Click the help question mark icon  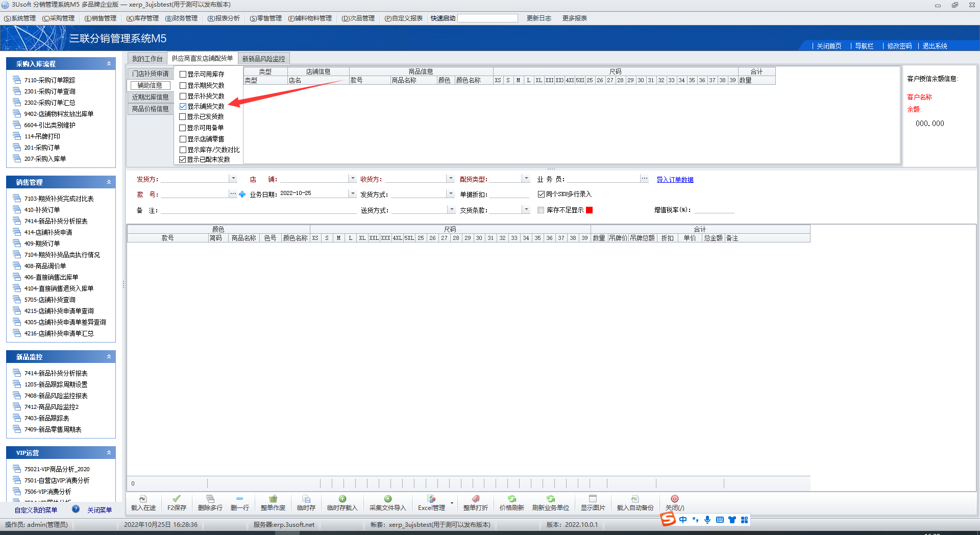(76, 509)
